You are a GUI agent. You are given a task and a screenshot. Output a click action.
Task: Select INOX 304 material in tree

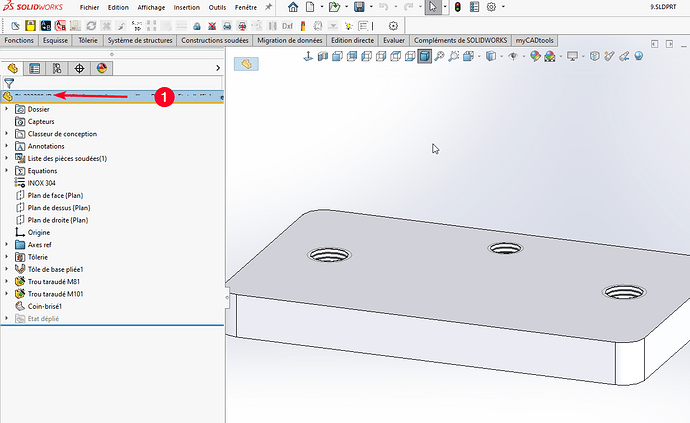41,183
